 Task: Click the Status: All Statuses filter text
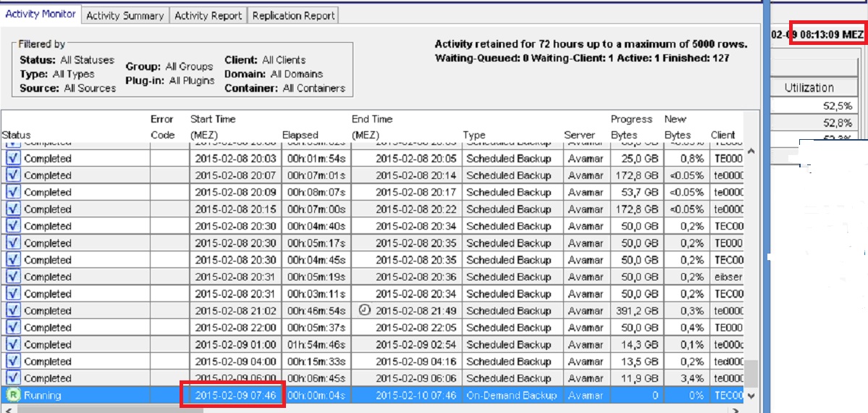pos(67,60)
